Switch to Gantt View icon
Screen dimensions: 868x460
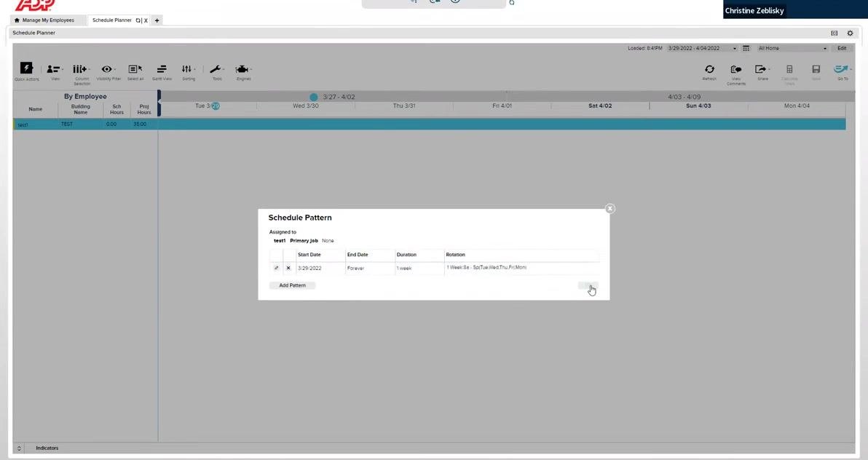click(x=162, y=69)
